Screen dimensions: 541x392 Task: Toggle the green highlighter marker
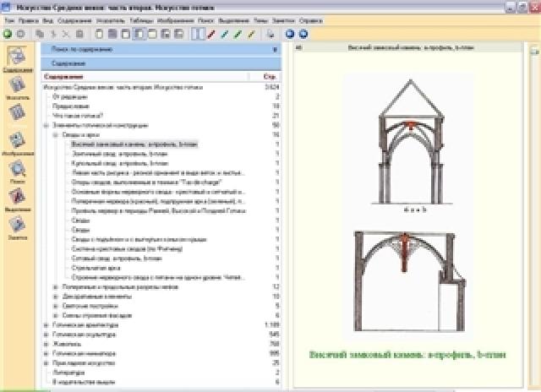coord(238,34)
